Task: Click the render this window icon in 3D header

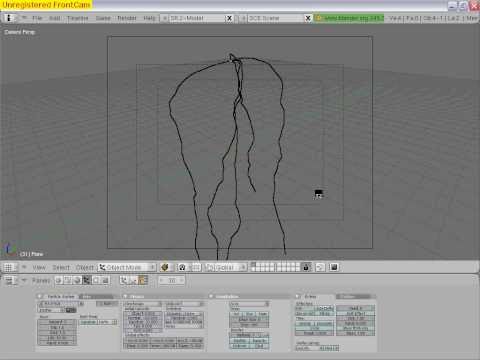Action: (x=334, y=267)
